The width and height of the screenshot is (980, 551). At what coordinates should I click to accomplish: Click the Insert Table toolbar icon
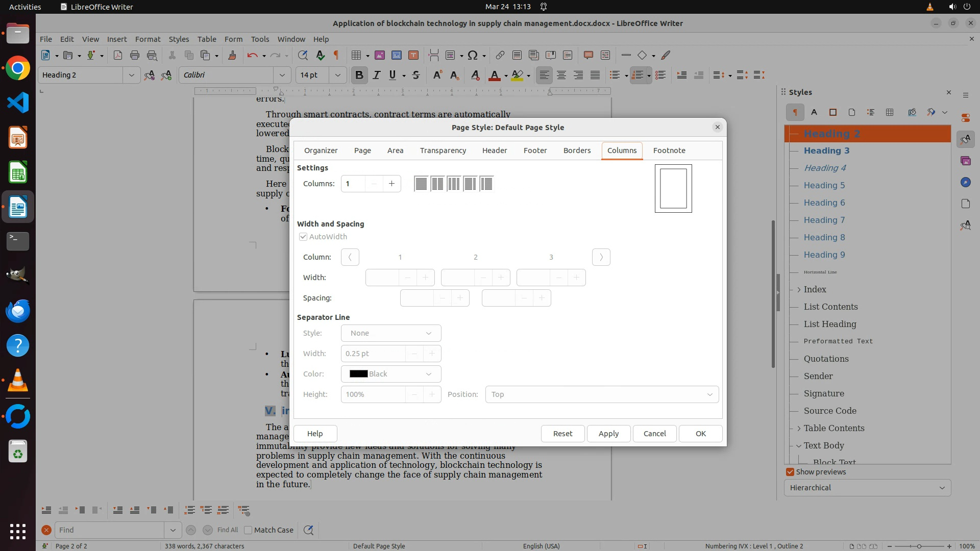click(x=356, y=56)
